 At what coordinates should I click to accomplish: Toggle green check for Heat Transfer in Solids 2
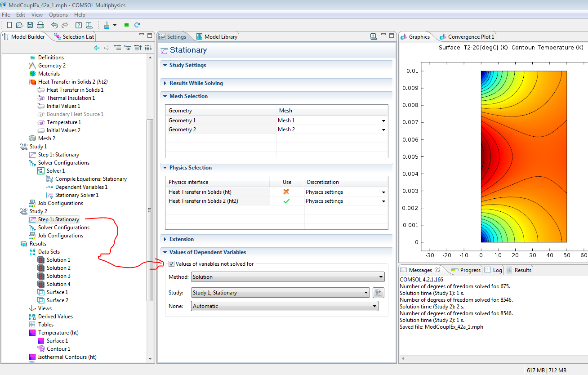(x=286, y=201)
